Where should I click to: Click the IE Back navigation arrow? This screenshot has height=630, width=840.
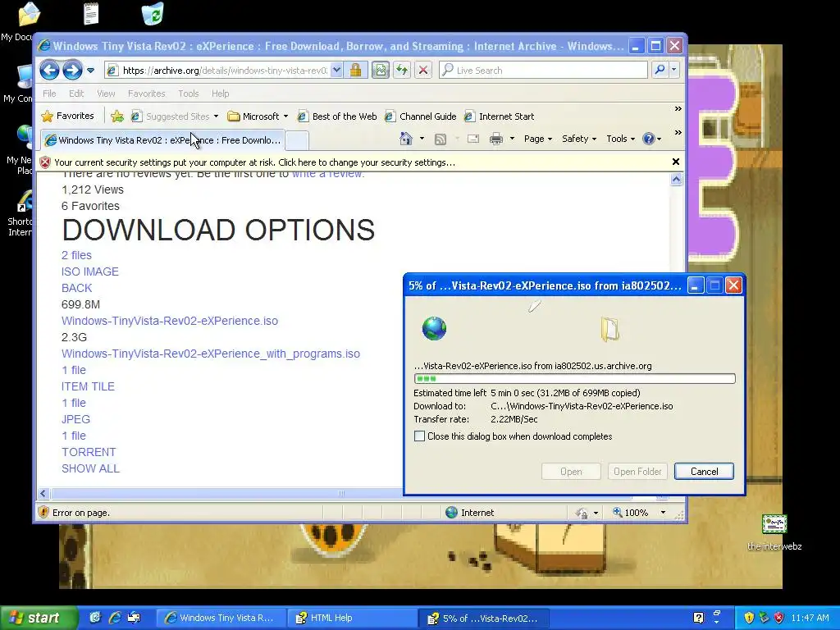(49, 70)
